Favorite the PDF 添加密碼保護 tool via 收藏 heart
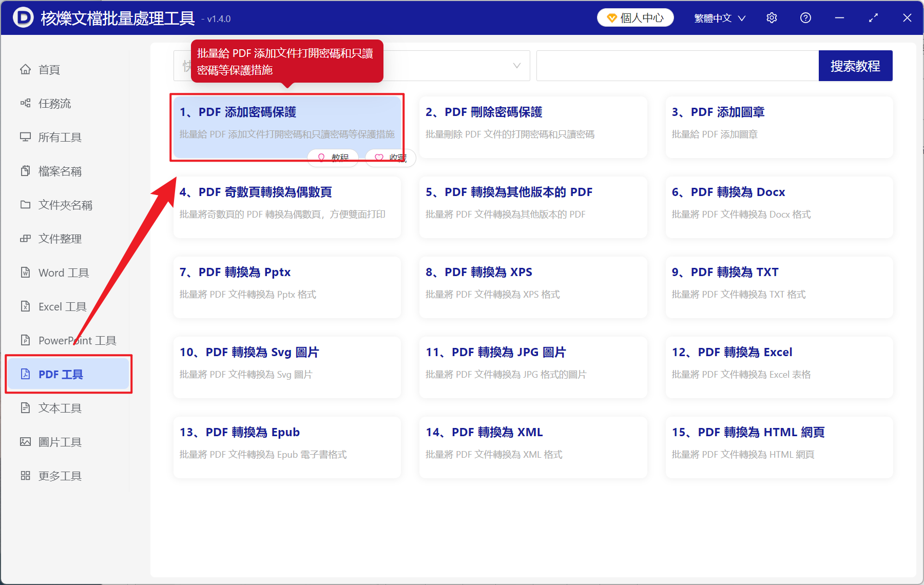Image resolution: width=924 pixels, height=585 pixels. (x=390, y=158)
